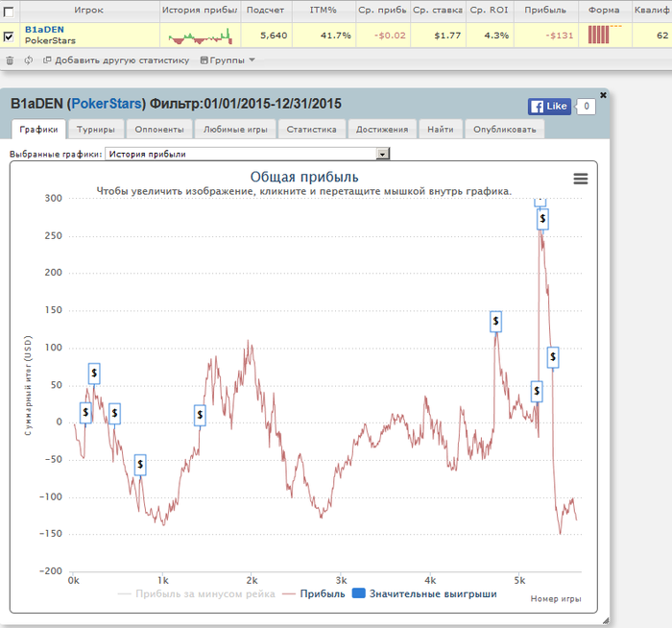Open the Статистика tab

click(x=312, y=130)
